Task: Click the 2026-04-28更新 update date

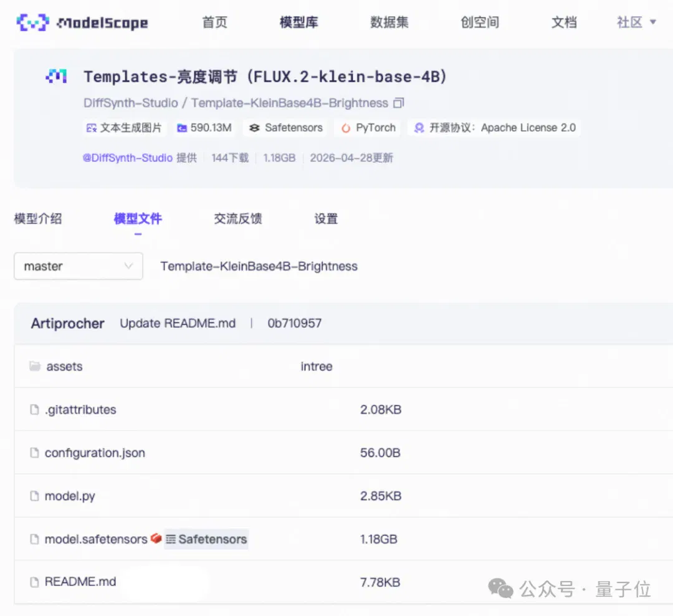Action: (351, 158)
